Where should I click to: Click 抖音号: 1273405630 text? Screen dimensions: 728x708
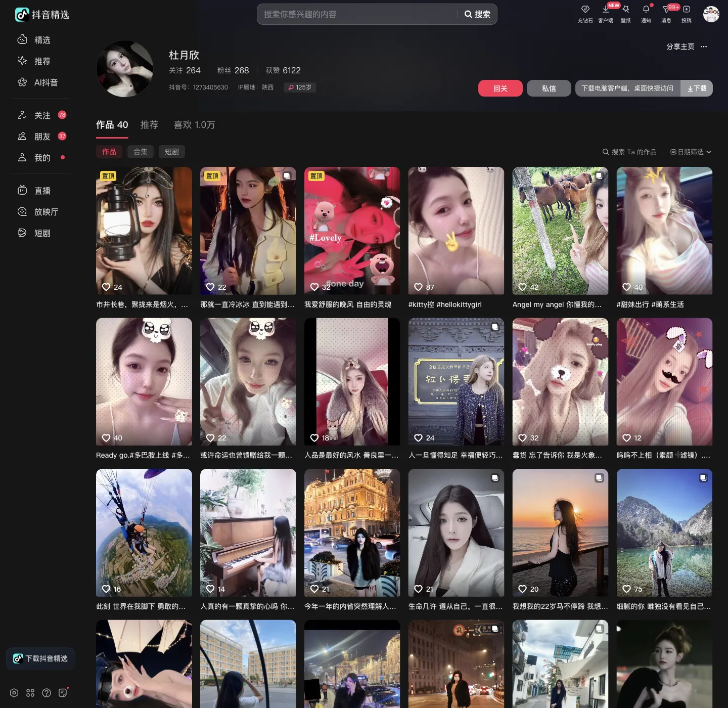point(198,87)
